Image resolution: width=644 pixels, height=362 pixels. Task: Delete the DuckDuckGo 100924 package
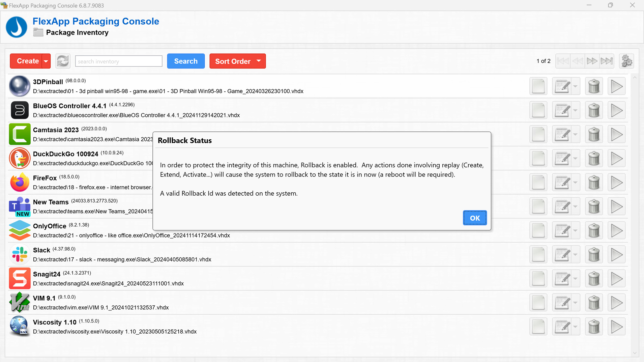(x=594, y=159)
